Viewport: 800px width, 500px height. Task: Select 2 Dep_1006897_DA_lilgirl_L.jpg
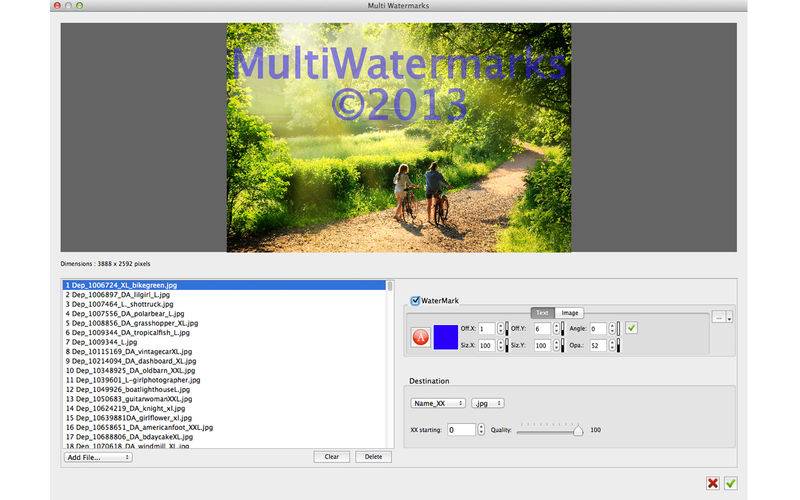click(x=224, y=294)
